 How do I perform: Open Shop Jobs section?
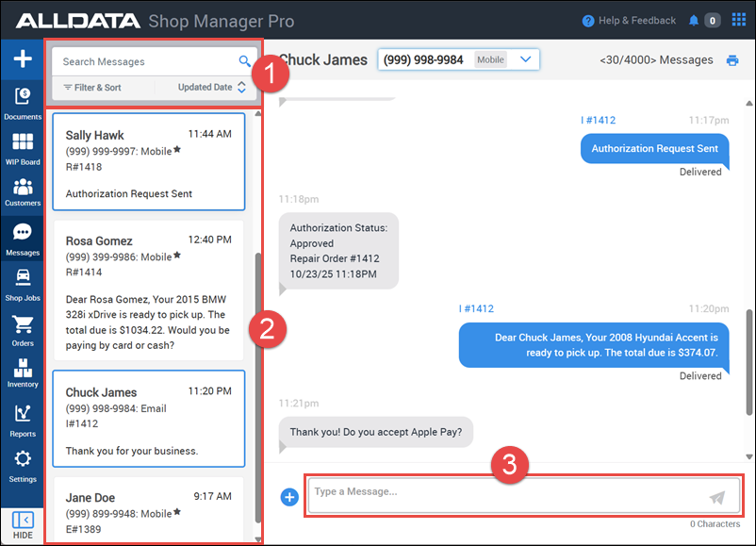click(x=23, y=285)
